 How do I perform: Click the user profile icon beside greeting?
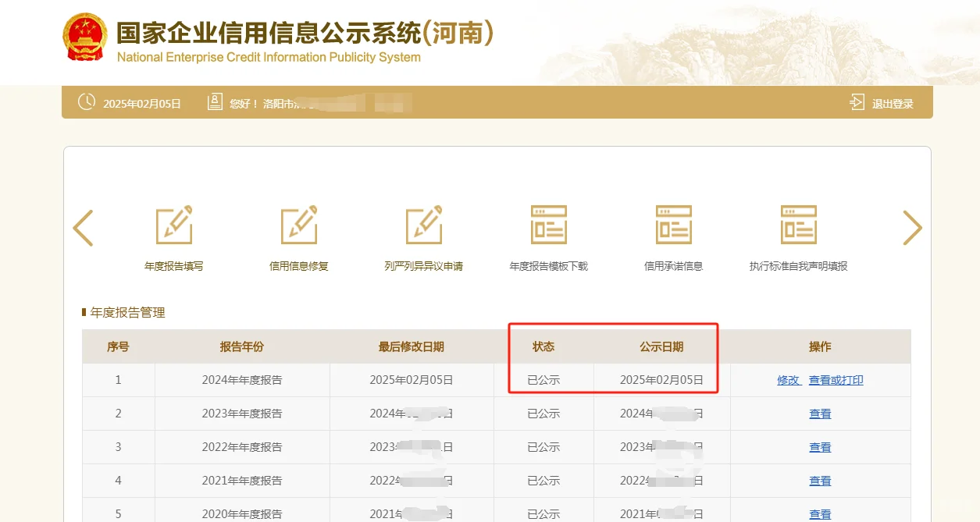click(215, 102)
